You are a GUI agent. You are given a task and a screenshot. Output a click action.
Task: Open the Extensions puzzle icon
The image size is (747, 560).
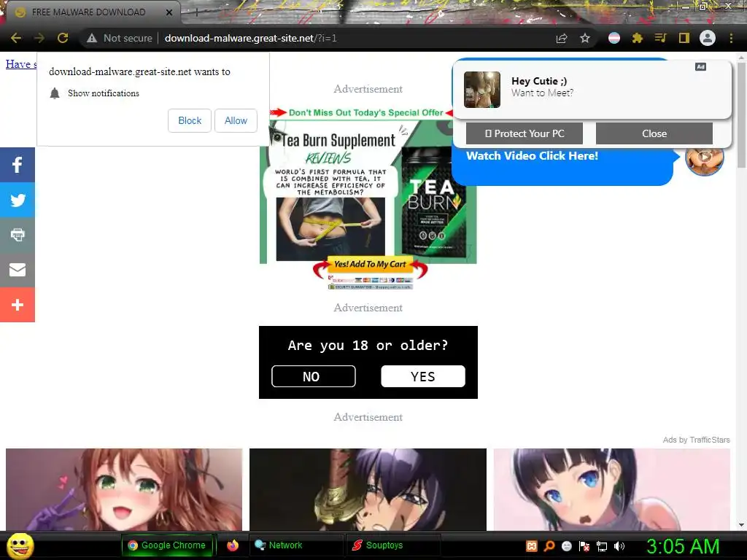click(638, 38)
